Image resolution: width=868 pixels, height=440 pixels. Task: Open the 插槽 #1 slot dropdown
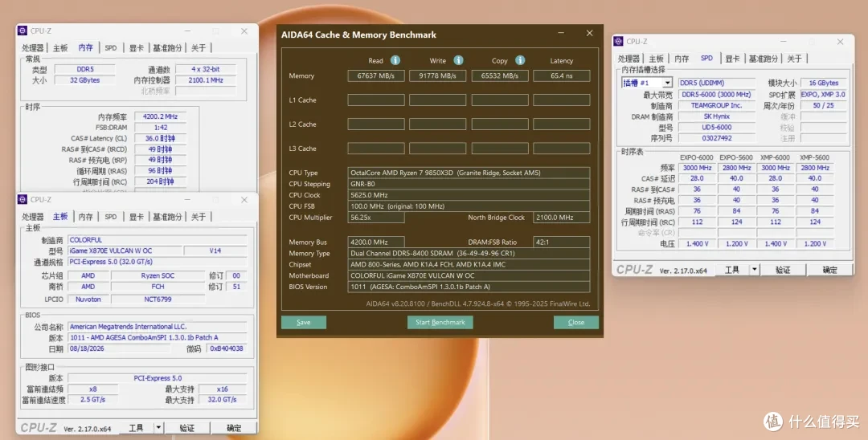click(x=668, y=83)
